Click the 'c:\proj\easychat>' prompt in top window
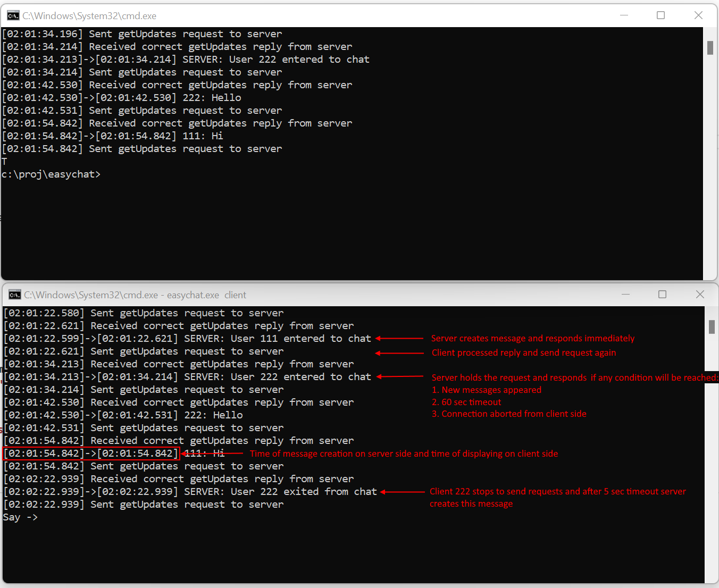Screen dimensions: 719x588 coord(51,174)
